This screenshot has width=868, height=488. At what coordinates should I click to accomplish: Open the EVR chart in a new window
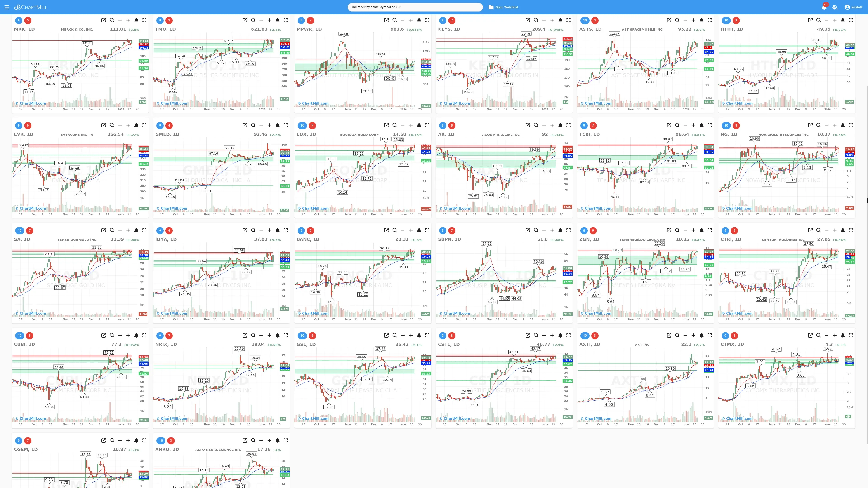104,125
